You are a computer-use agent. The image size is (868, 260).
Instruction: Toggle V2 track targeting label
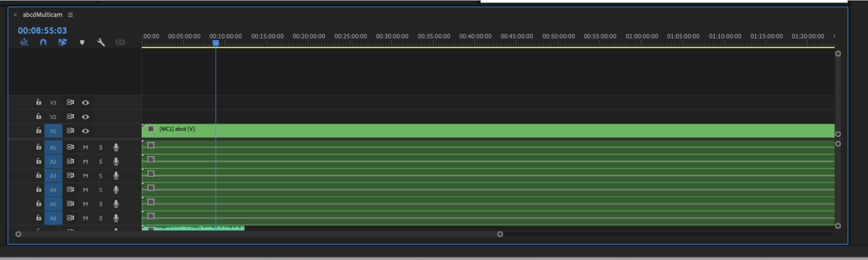coord(53,117)
